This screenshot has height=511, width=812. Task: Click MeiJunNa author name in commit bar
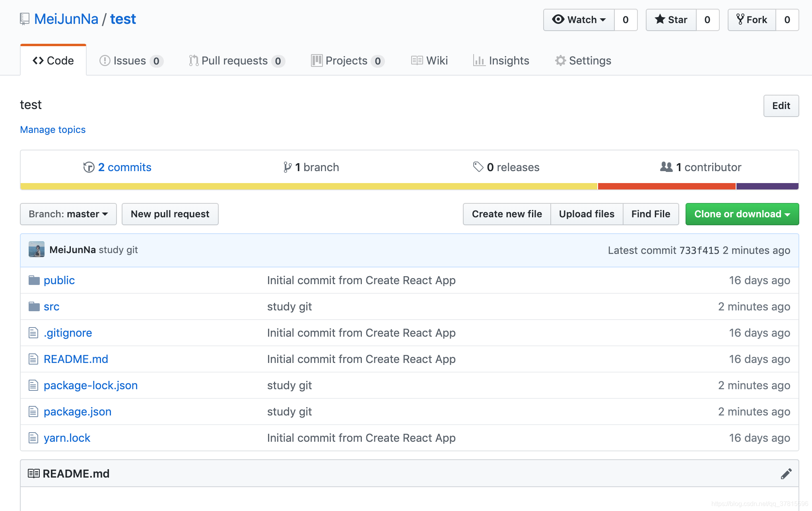point(73,250)
